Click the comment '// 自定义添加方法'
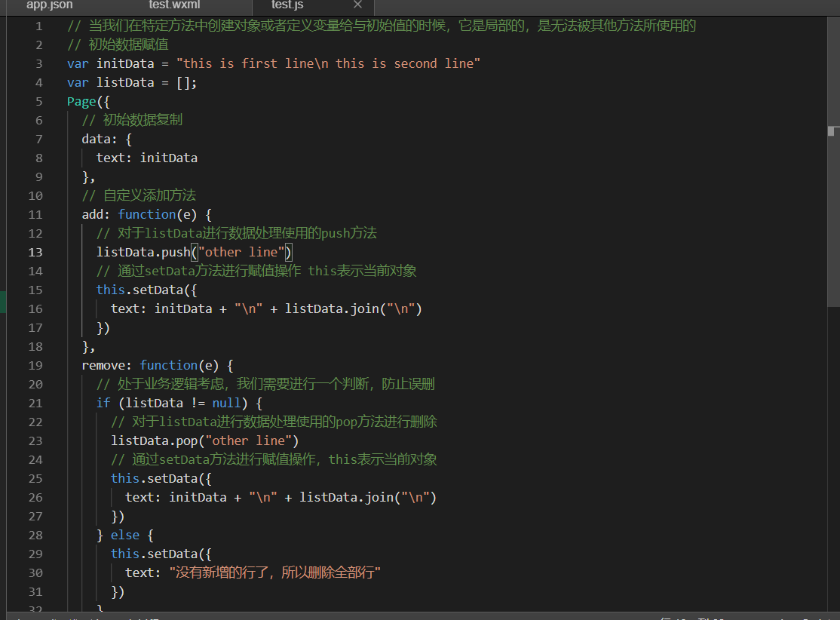Viewport: 840px width, 620px height. [139, 195]
